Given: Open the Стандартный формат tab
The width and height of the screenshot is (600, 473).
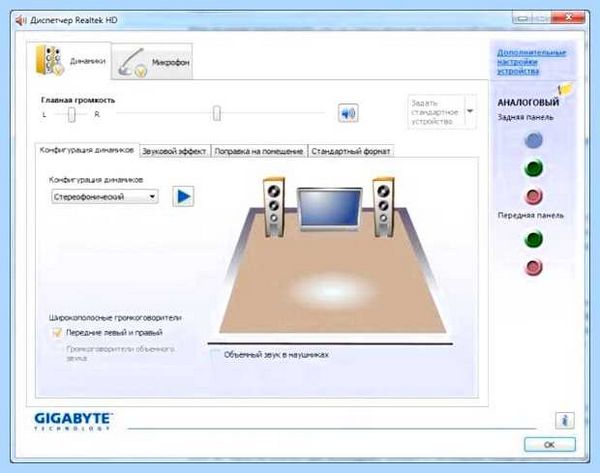Looking at the screenshot, I should (351, 152).
